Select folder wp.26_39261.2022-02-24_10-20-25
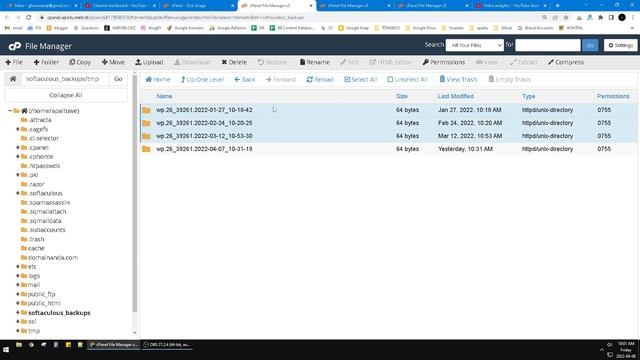The image size is (640, 360). pyautogui.click(x=389, y=123)
